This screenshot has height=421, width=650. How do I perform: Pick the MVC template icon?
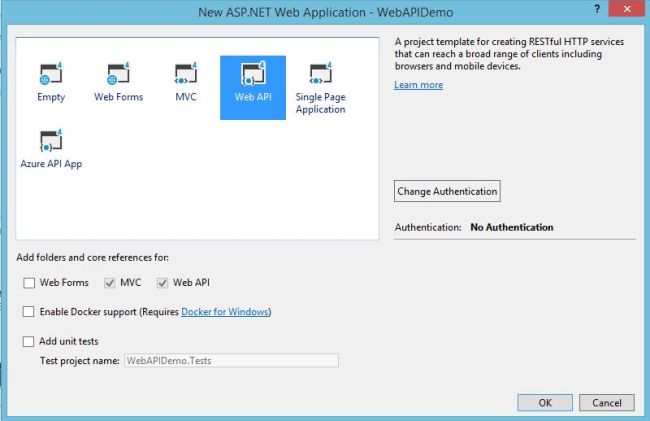pos(186,73)
